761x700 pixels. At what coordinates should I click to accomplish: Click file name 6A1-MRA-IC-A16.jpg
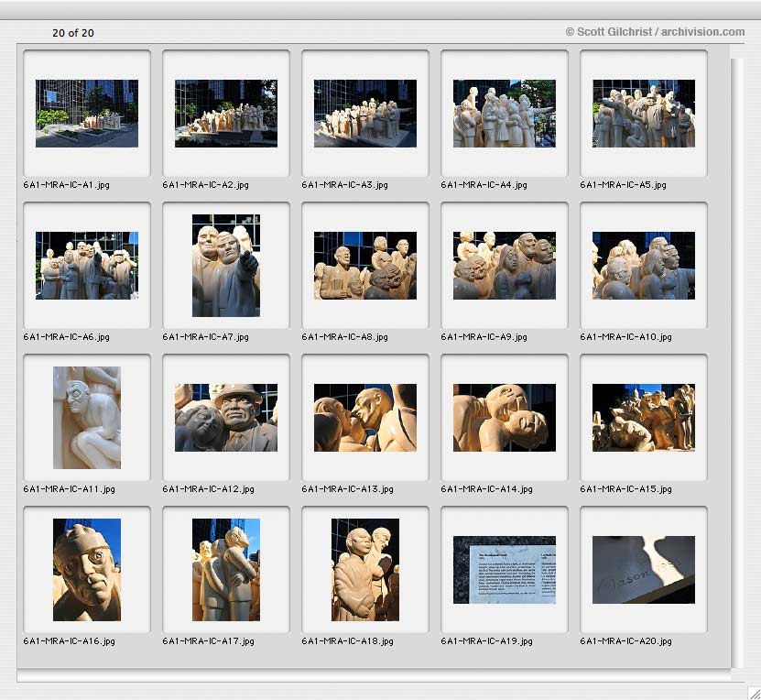pos(70,641)
